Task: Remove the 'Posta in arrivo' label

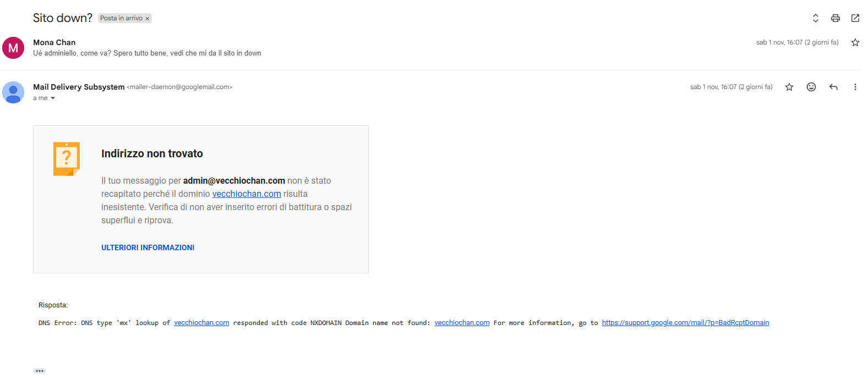Action: (148, 19)
